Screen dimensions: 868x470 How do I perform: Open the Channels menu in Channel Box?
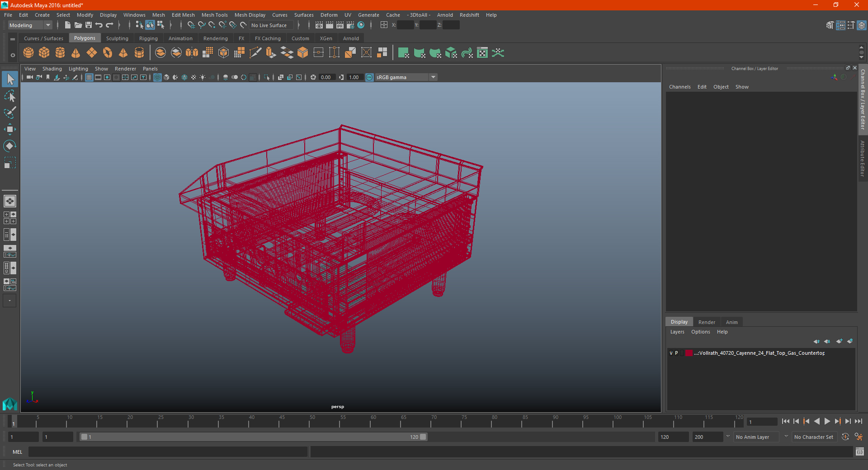click(679, 87)
